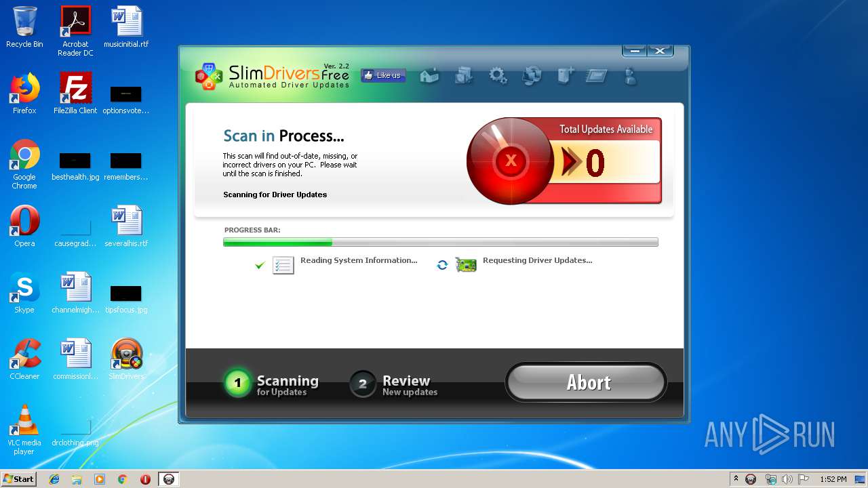Open Opera from the taskbar
Viewport: 868px width, 488px height.
point(145,479)
